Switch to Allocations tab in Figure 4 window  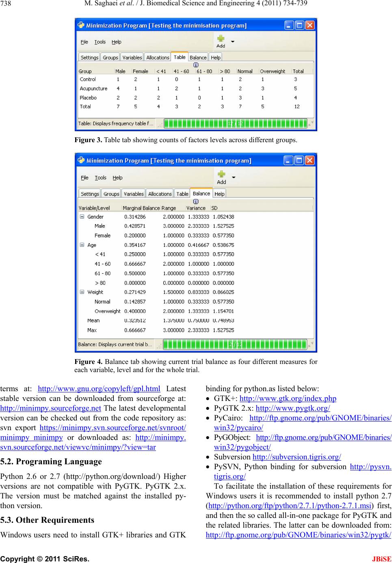(x=160, y=194)
